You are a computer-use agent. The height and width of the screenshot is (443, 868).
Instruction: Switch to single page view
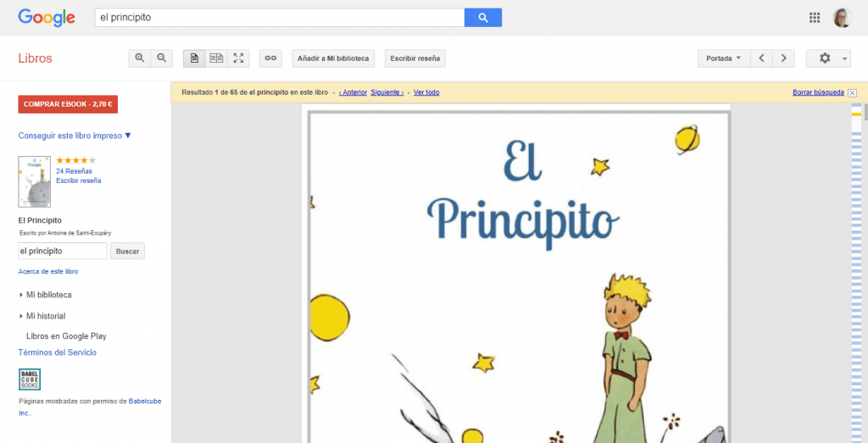click(x=194, y=58)
